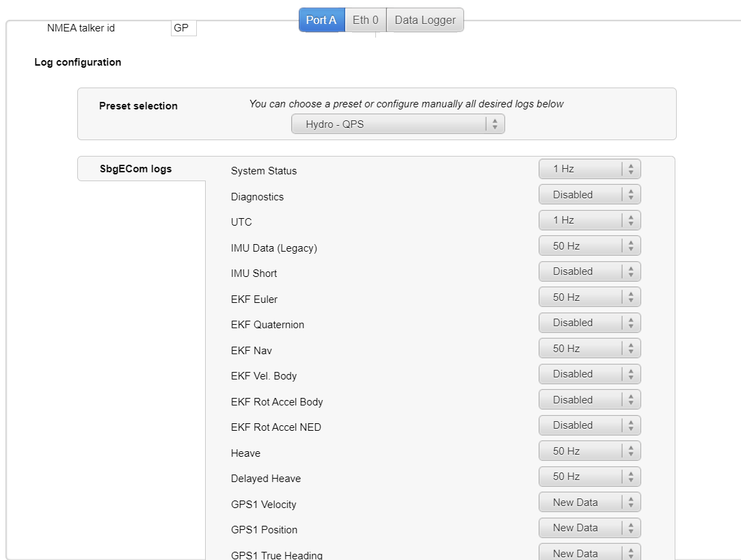Open the Eth 0 tab
Viewport: 741px width, 560px height.
coord(365,21)
